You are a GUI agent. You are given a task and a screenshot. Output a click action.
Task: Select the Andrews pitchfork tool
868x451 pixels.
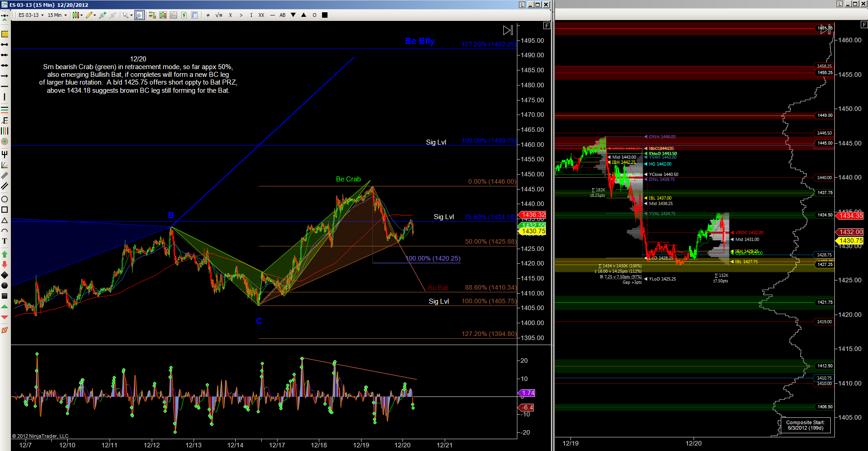(x=5, y=155)
